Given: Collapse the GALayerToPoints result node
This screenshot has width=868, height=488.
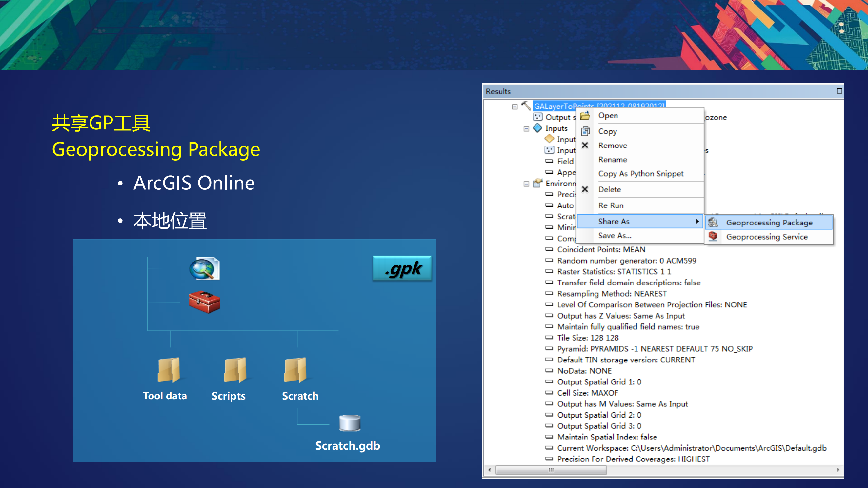Looking at the screenshot, I should [515, 107].
